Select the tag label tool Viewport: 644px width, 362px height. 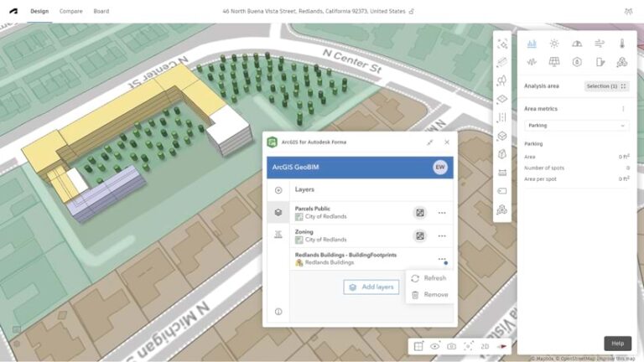point(502,191)
